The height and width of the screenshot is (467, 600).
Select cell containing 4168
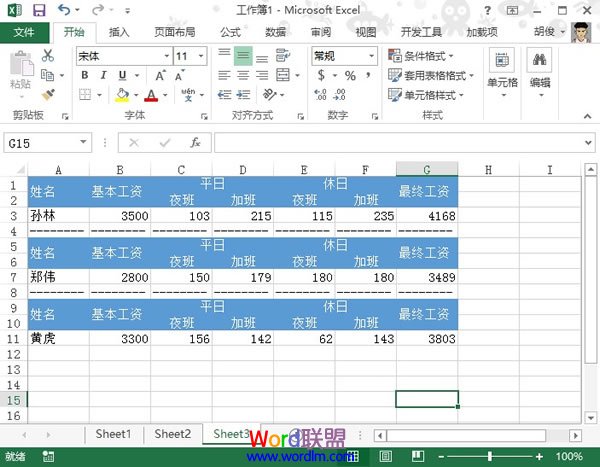pyautogui.click(x=427, y=216)
